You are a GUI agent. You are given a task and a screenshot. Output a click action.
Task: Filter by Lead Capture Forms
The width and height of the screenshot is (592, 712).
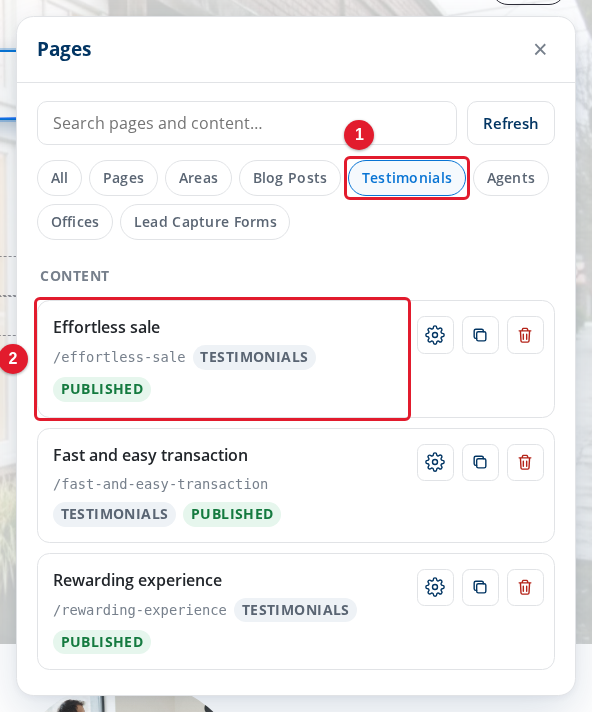tap(205, 222)
